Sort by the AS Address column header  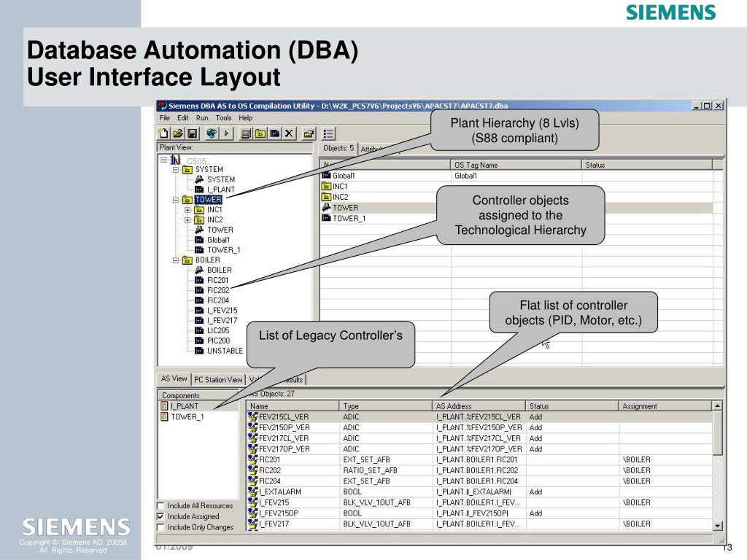click(479, 406)
